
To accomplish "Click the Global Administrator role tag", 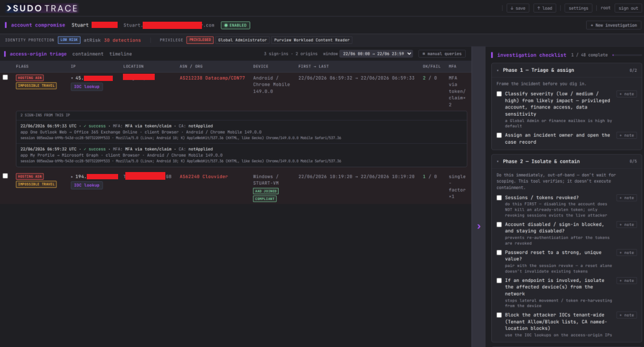I will [242, 40].
